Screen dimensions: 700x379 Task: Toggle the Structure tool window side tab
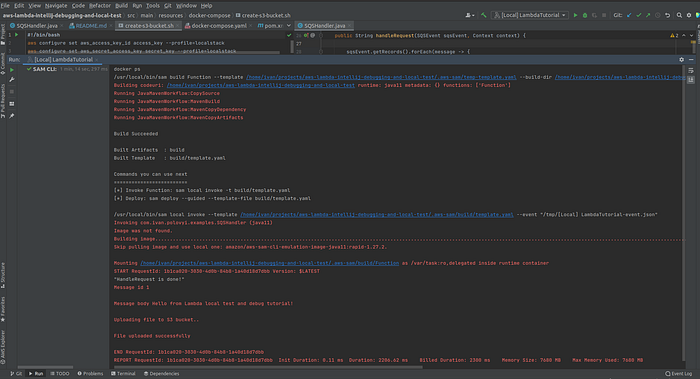coord(3,275)
